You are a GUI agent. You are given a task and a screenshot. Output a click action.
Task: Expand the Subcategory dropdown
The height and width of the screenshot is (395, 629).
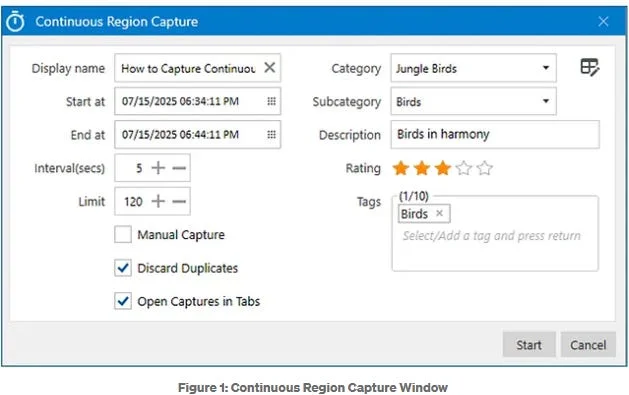click(546, 101)
